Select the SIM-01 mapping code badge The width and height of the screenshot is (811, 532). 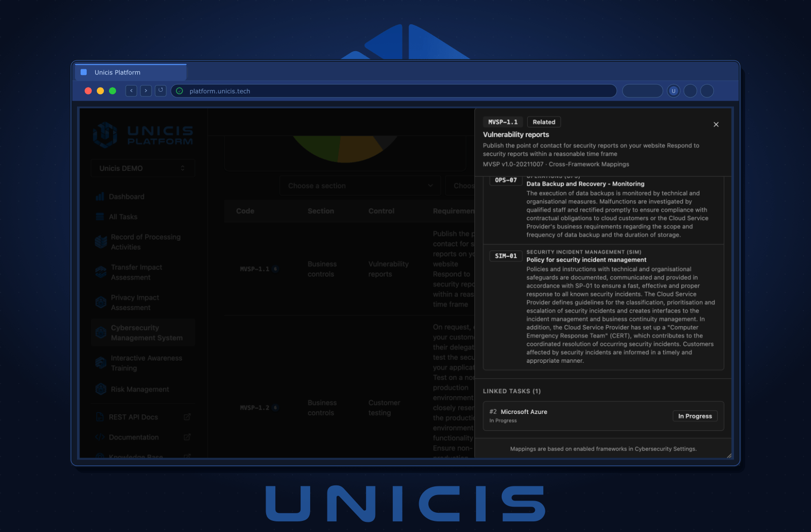coord(506,256)
